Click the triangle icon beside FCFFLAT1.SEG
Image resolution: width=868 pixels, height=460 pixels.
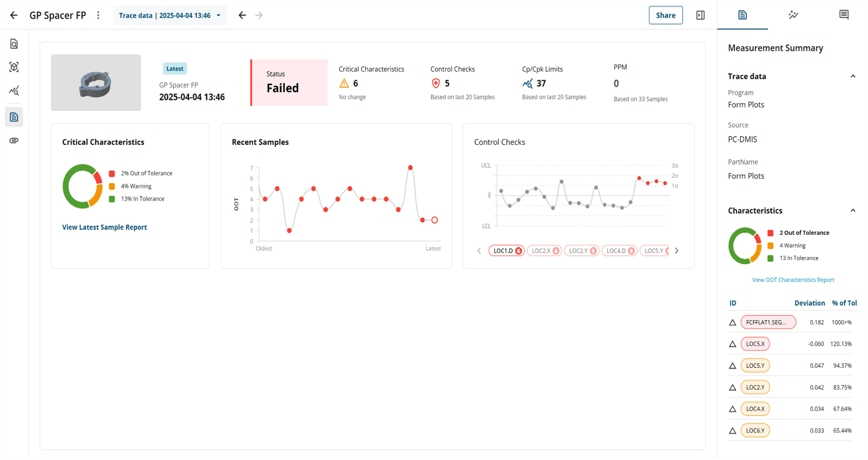pos(732,323)
